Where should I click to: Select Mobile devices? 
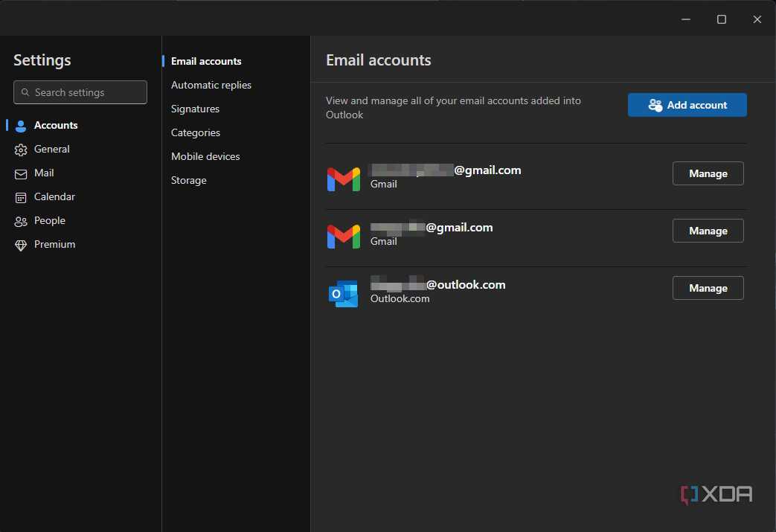coord(205,156)
